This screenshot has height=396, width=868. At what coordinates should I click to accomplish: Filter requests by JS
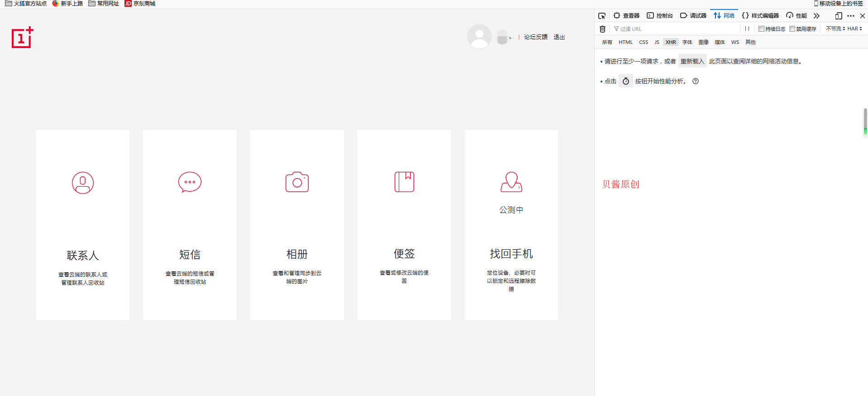[x=657, y=42]
